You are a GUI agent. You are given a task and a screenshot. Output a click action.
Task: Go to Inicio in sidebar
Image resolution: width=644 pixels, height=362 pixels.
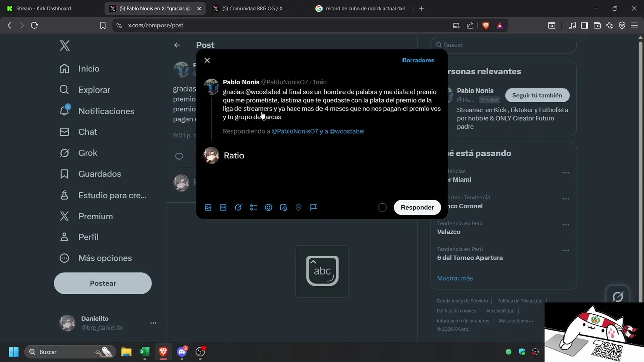click(79, 69)
